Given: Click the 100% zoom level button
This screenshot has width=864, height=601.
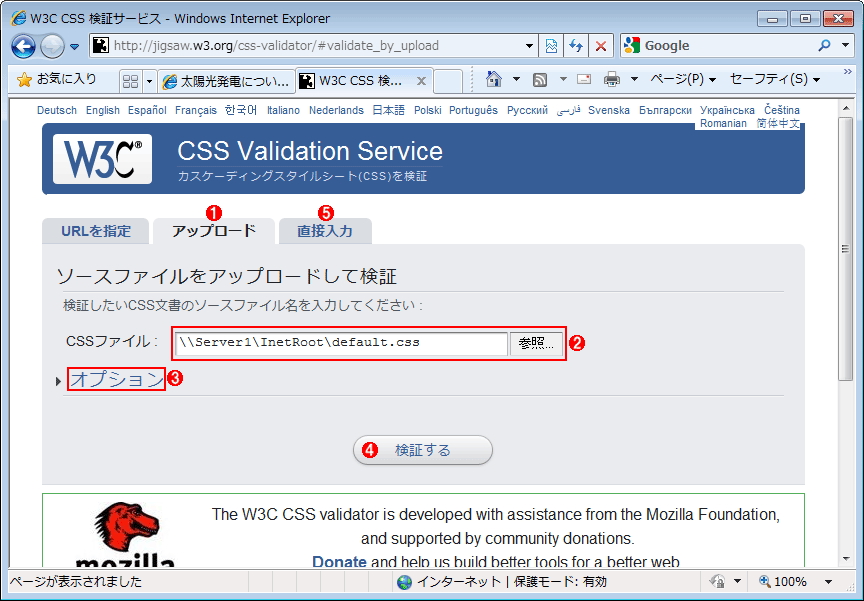Looking at the screenshot, I should tap(782, 582).
